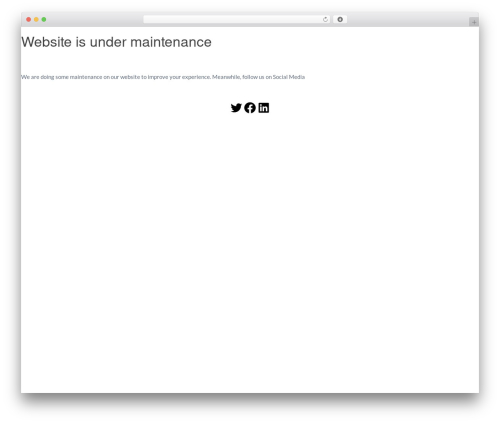500x423 pixels.
Task: Click the round button right of address bar
Action: point(340,20)
